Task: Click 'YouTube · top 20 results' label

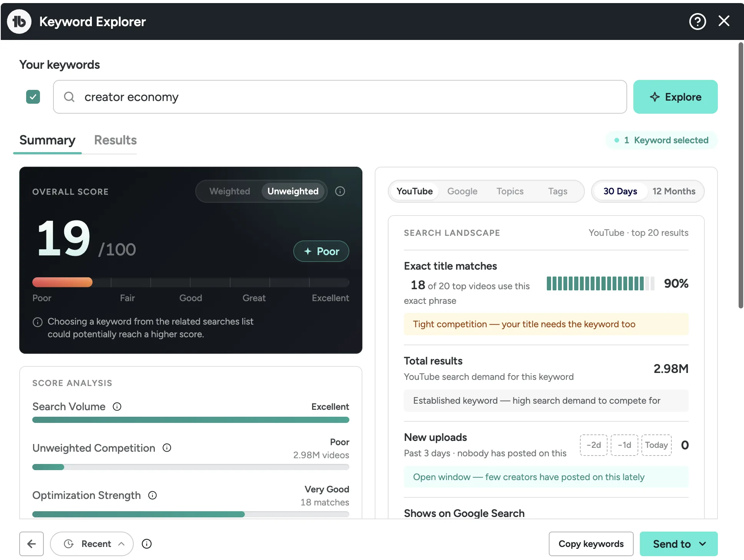Action: point(638,233)
